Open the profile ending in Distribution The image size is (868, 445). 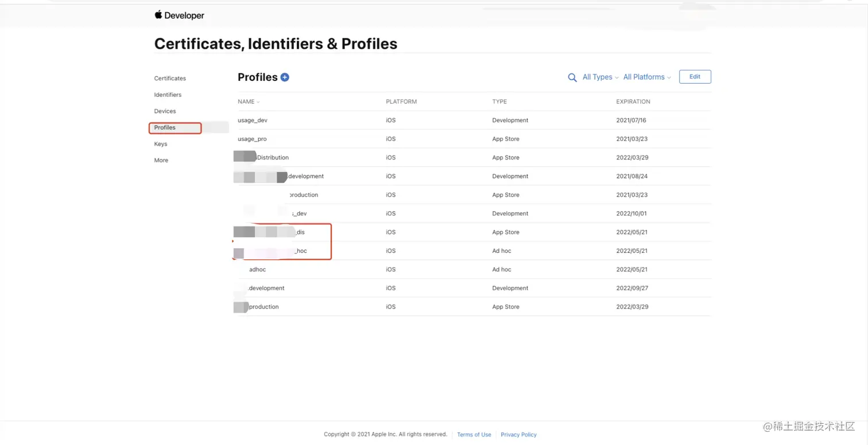click(x=474, y=158)
